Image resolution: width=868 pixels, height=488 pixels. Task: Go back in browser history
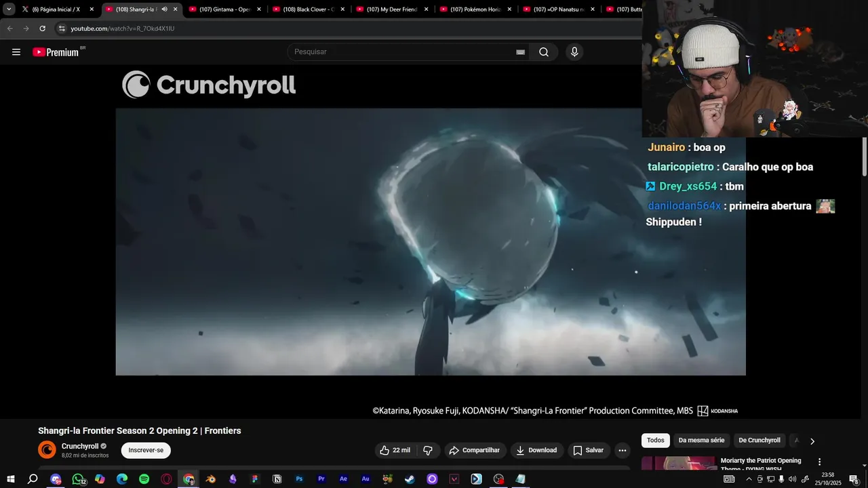(x=10, y=28)
